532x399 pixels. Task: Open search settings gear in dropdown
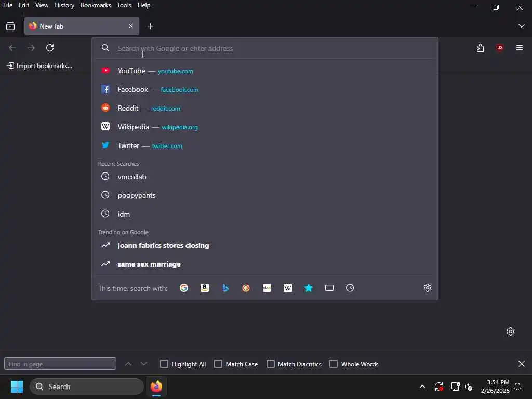pyautogui.click(x=428, y=288)
